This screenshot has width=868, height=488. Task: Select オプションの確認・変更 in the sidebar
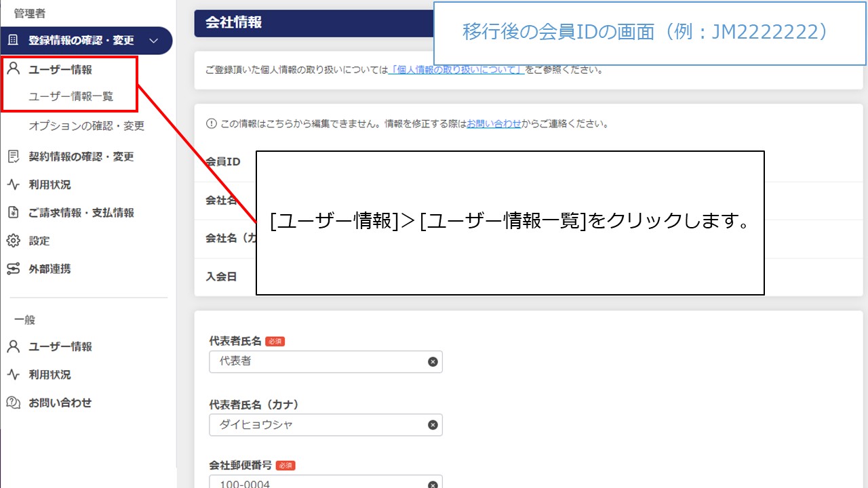click(86, 127)
